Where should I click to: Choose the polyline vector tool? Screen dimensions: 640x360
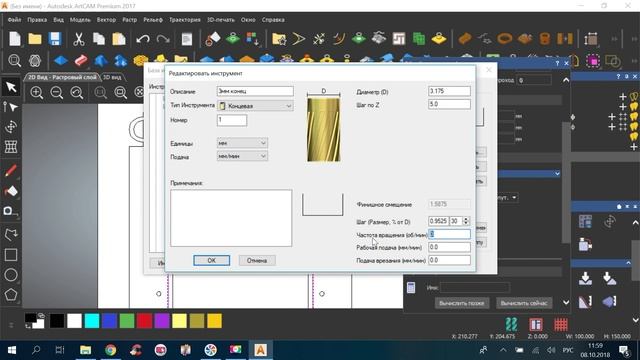pyautogui.click(x=11, y=235)
